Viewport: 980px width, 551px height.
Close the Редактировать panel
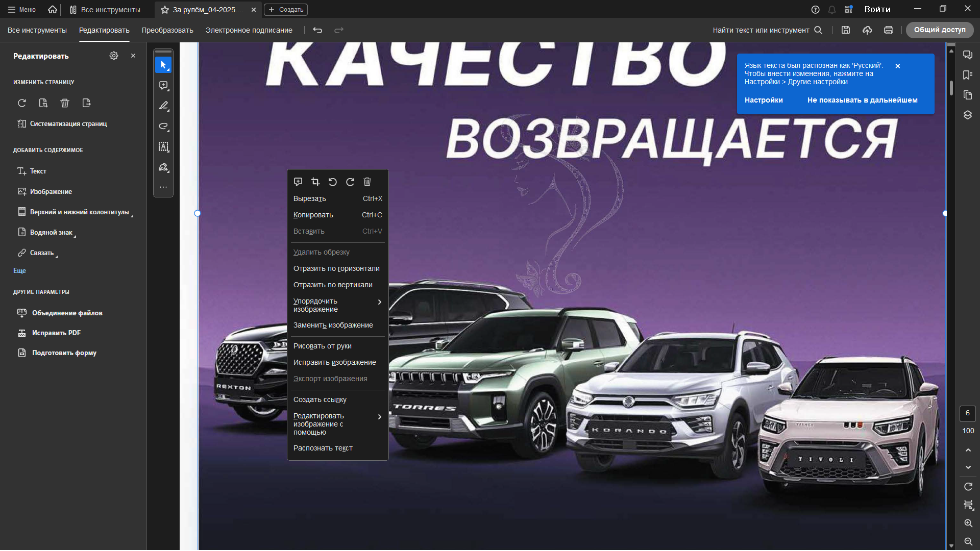click(x=133, y=56)
